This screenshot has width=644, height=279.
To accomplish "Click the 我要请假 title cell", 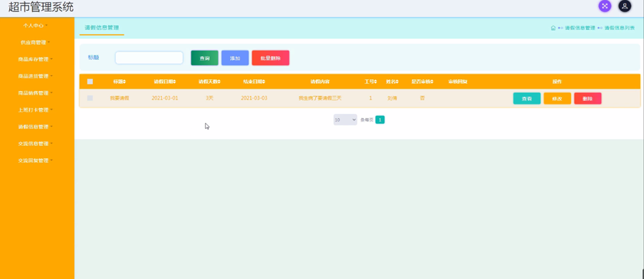I will 120,98.
